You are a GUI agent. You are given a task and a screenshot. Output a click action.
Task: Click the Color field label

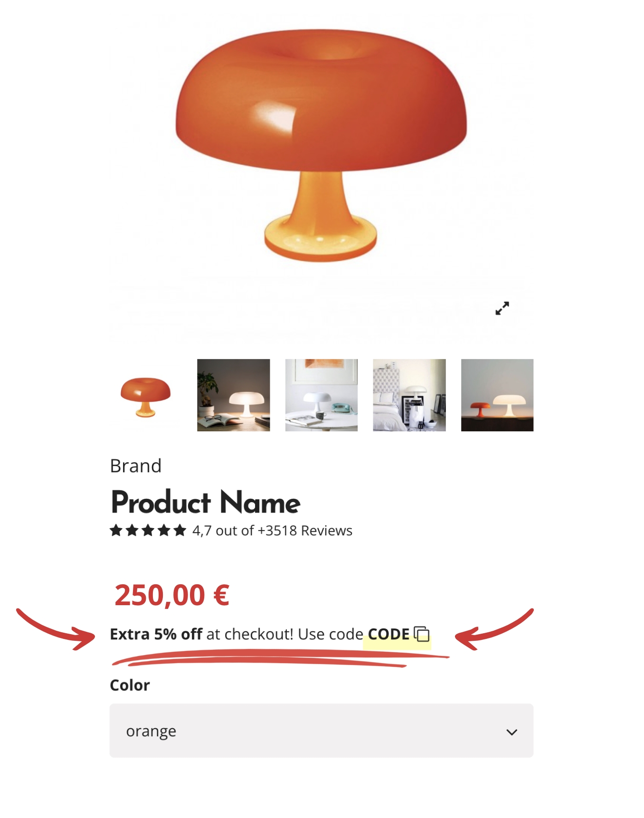130,685
